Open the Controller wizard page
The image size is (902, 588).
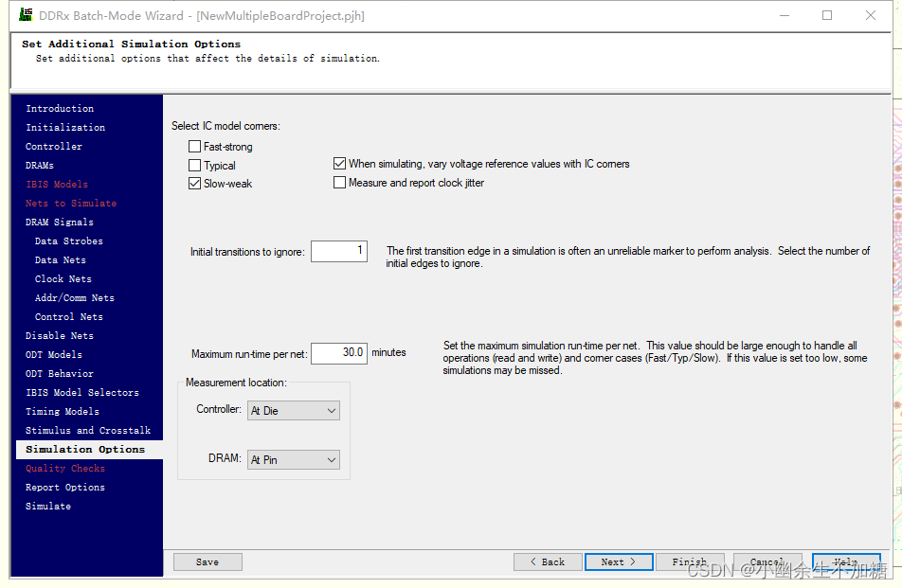[54, 147]
